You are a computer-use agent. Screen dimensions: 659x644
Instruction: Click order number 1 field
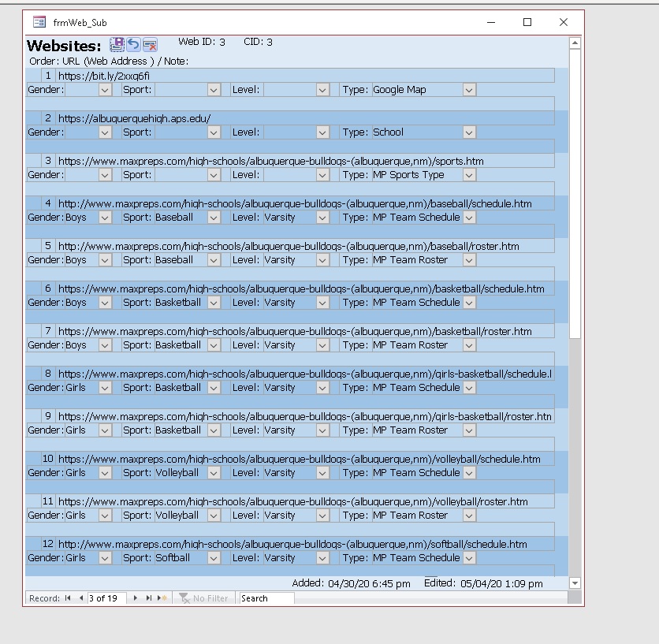tap(48, 76)
